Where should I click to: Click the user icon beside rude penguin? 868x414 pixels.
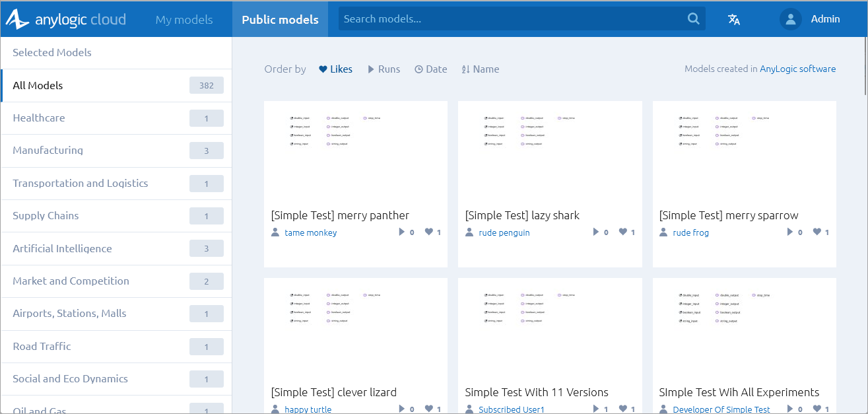click(x=469, y=232)
